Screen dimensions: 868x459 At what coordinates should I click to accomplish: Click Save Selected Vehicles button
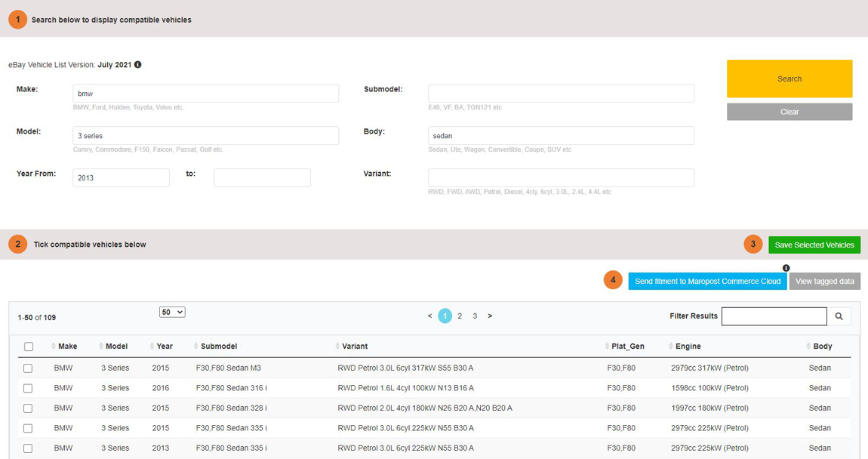coord(814,245)
